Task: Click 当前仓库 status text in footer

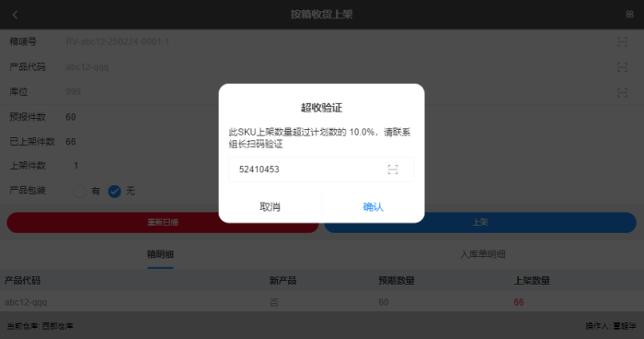Action: (x=40, y=326)
